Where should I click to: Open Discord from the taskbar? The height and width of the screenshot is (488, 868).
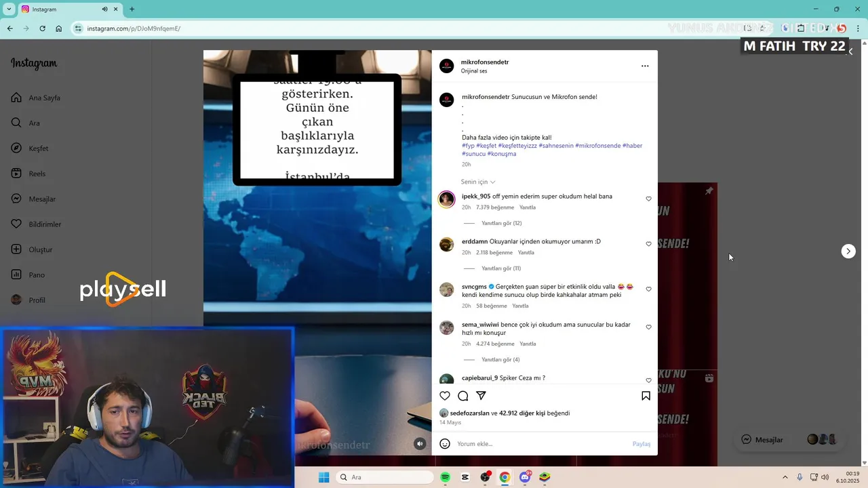coord(525,477)
